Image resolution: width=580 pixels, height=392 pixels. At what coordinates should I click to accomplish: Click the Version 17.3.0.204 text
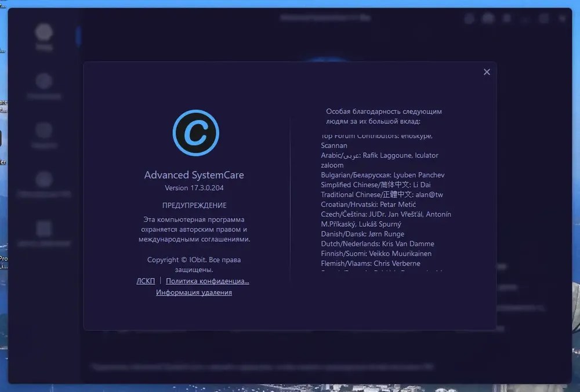click(194, 188)
